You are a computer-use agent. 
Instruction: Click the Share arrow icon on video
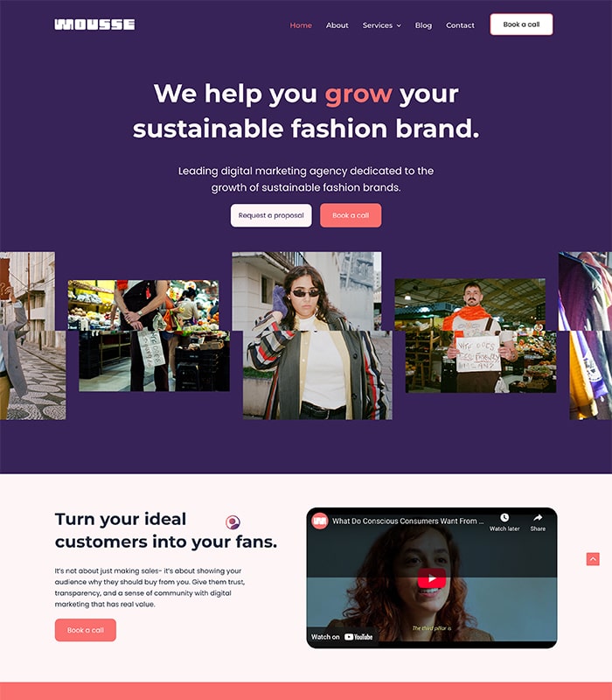pos(538,518)
